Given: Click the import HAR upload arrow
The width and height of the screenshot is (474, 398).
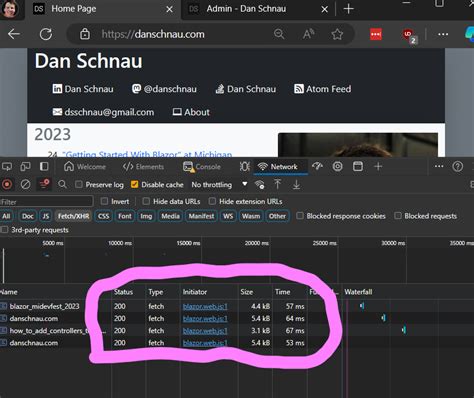Looking at the screenshot, I should 277,184.
